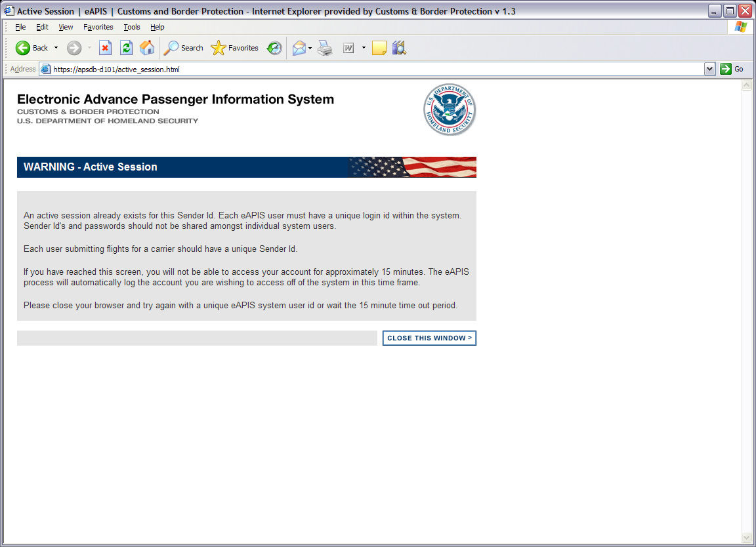Viewport: 756px width, 547px height.
Task: Open the History clock icon
Action: pyautogui.click(x=274, y=48)
